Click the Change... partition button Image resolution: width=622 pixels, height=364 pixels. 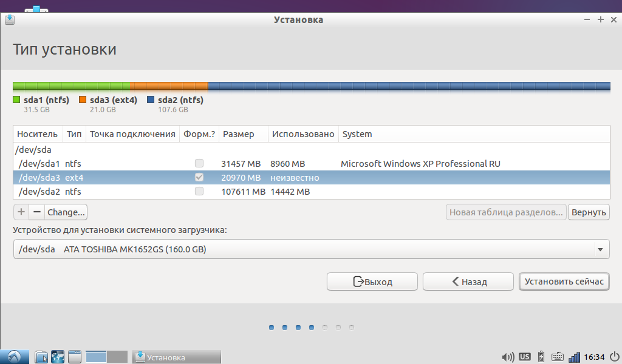pos(66,212)
